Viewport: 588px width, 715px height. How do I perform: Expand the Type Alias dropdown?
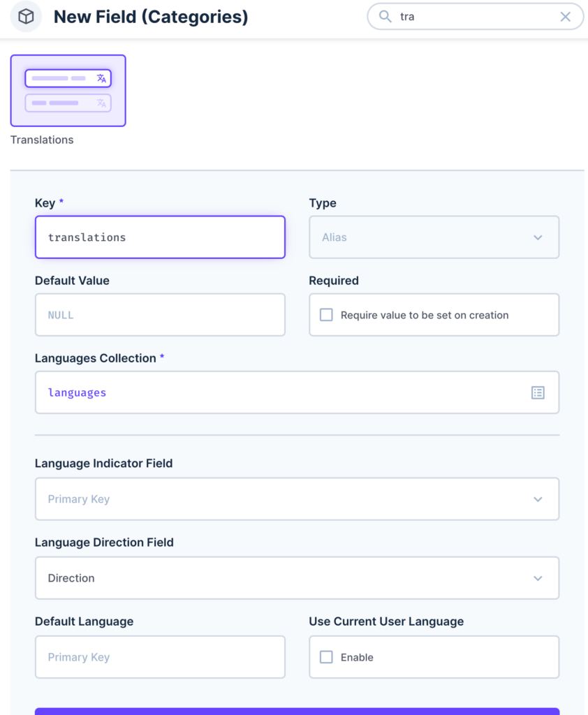tap(434, 237)
